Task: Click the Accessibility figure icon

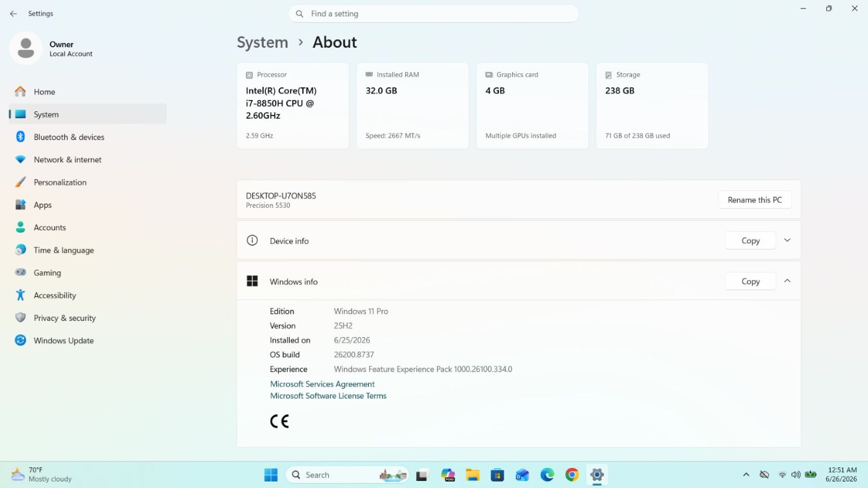Action: 21,295
